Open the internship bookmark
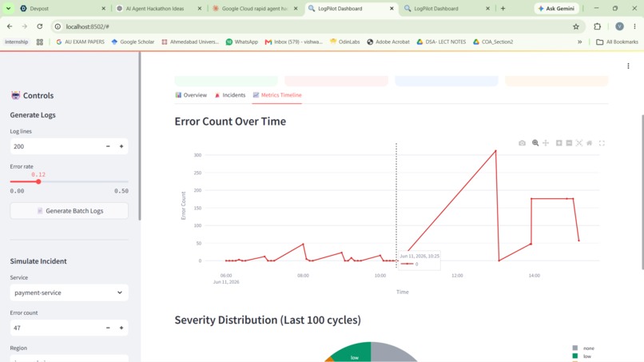Image resolution: width=644 pixels, height=362 pixels. [x=17, y=42]
